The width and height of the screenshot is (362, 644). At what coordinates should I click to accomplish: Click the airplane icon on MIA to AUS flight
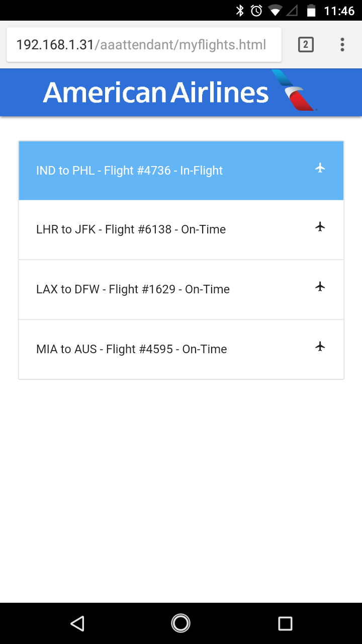320,346
